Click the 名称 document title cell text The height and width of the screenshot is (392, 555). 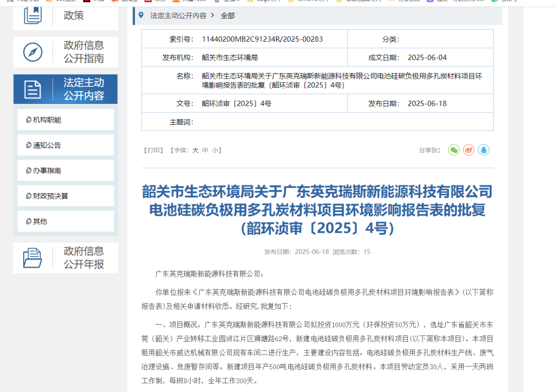[x=342, y=81]
